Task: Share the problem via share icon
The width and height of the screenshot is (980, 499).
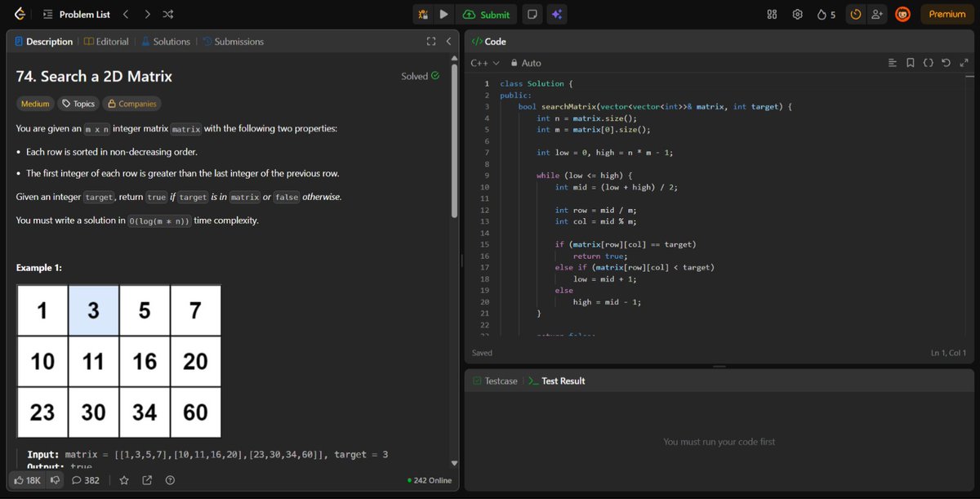Action: pyautogui.click(x=147, y=480)
